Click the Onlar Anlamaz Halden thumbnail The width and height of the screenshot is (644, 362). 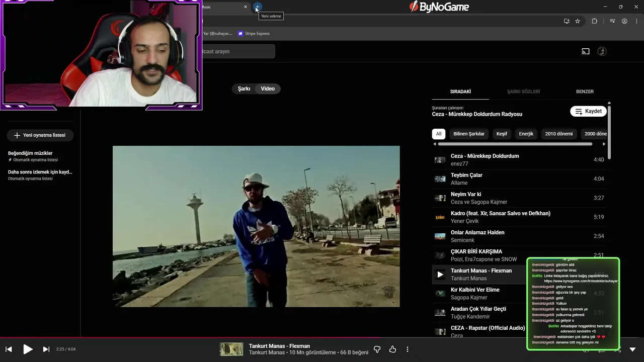tap(440, 236)
